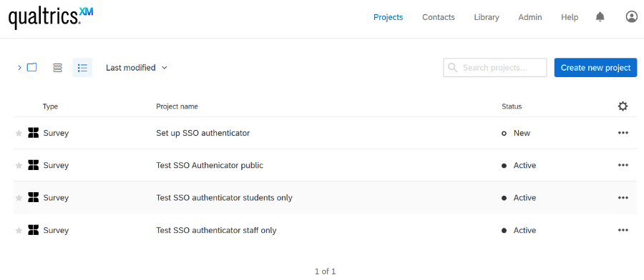644x280 pixels.
Task: Click the Type column header
Action: pyautogui.click(x=51, y=106)
